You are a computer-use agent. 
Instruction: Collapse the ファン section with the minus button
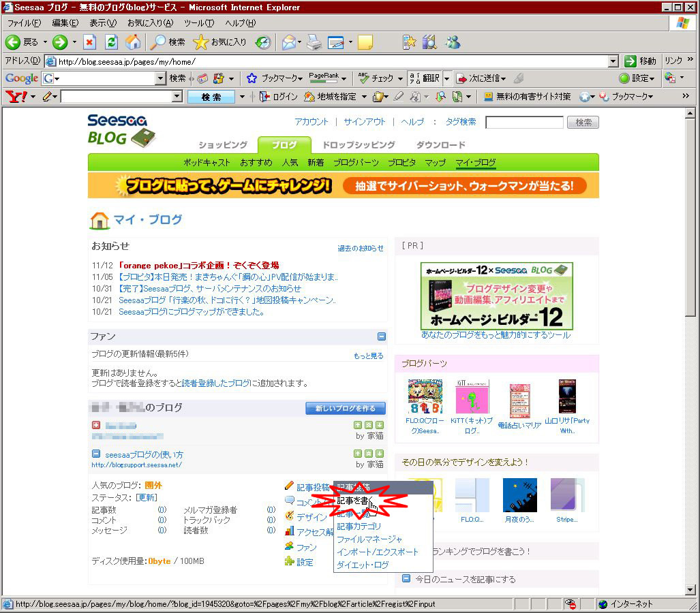coord(382,336)
